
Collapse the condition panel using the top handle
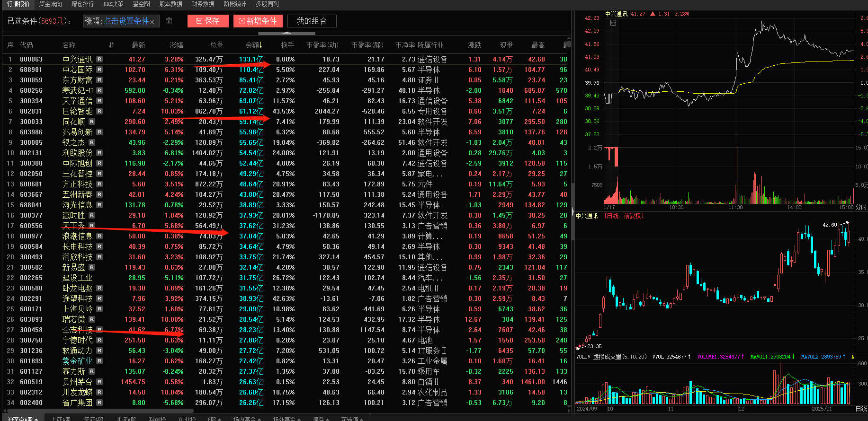pyautogui.click(x=286, y=34)
